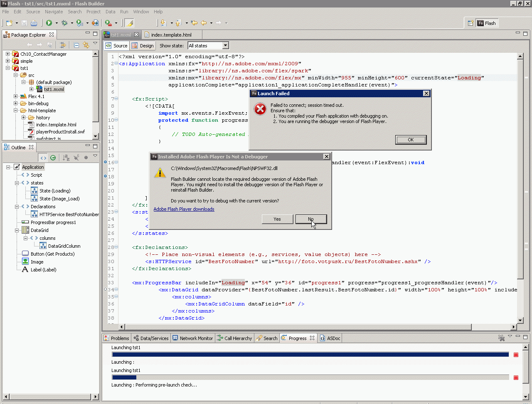
Task: Select index.template.html in Package Explorer
Action: 56,125
